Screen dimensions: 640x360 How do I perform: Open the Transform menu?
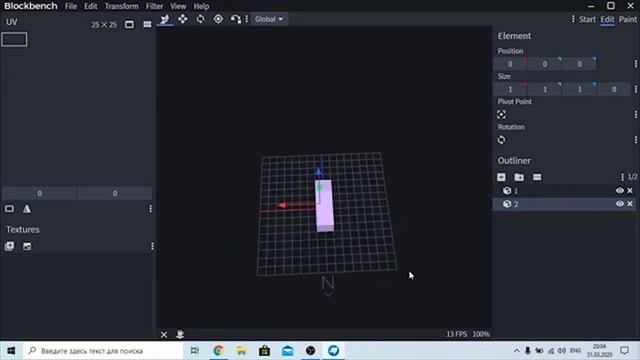point(122,6)
